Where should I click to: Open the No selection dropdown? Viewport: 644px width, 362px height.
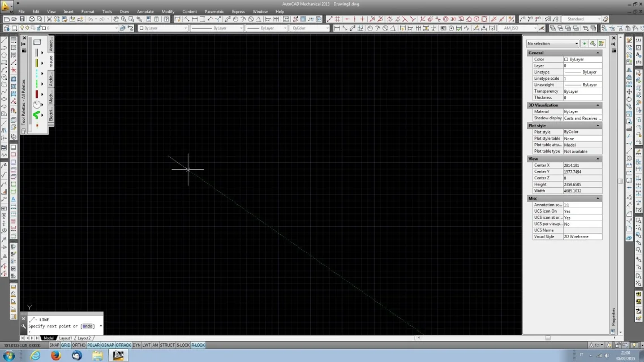pyautogui.click(x=552, y=44)
